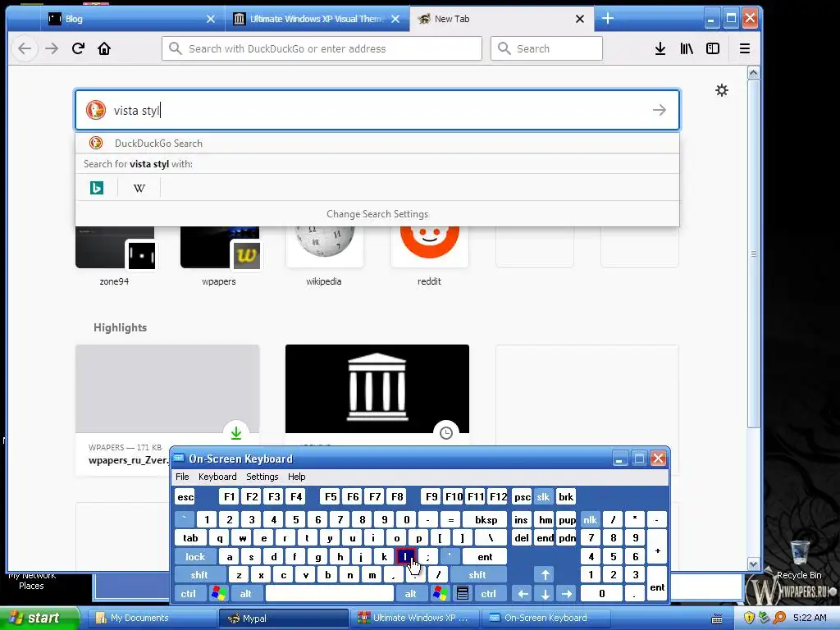Open the museum-icon highlight card

click(x=377, y=394)
